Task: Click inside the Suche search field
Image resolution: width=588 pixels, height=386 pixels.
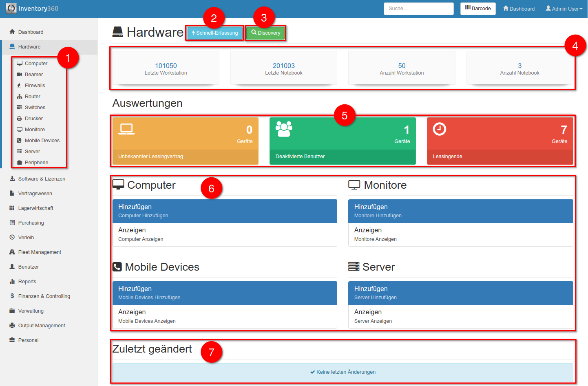Action: click(418, 9)
